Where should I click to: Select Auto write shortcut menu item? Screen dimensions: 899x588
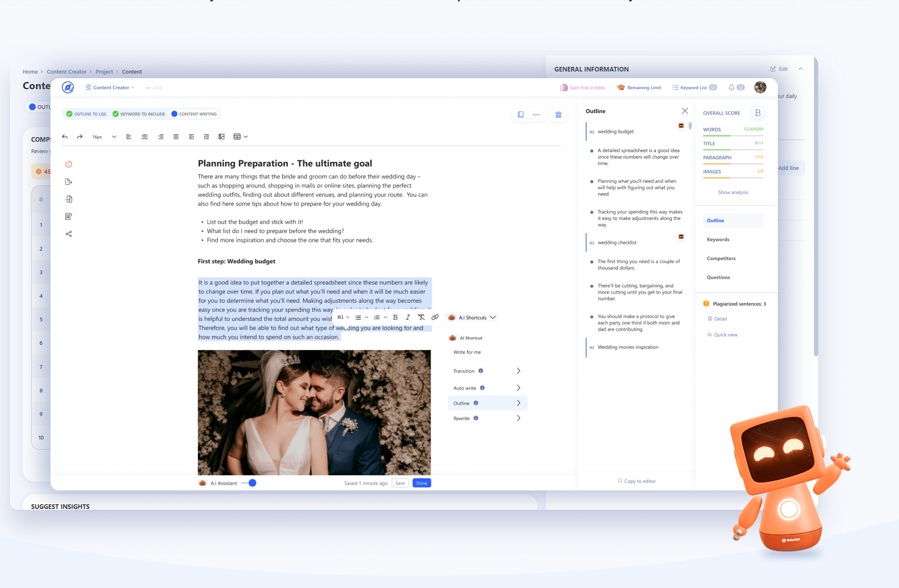point(465,388)
